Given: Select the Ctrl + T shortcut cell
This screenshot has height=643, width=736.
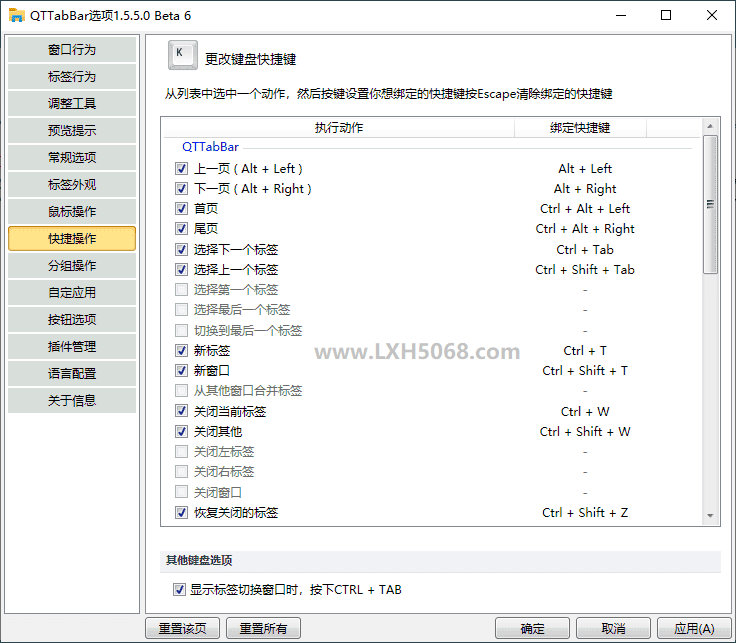Looking at the screenshot, I should pos(585,351).
